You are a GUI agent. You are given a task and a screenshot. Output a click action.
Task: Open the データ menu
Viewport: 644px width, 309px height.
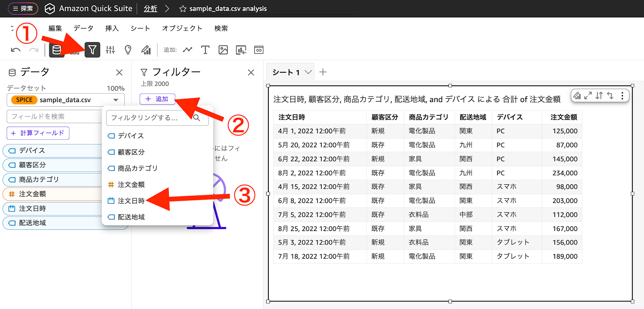[x=83, y=28]
